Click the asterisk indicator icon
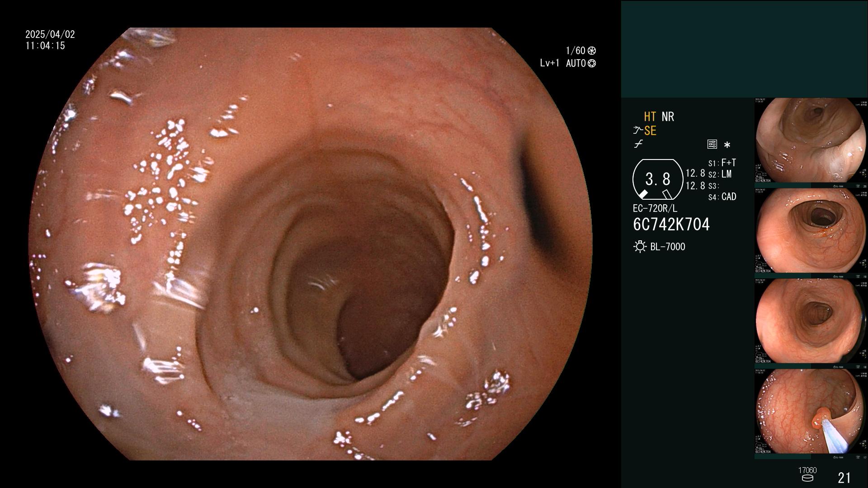The height and width of the screenshot is (488, 868). 727,145
